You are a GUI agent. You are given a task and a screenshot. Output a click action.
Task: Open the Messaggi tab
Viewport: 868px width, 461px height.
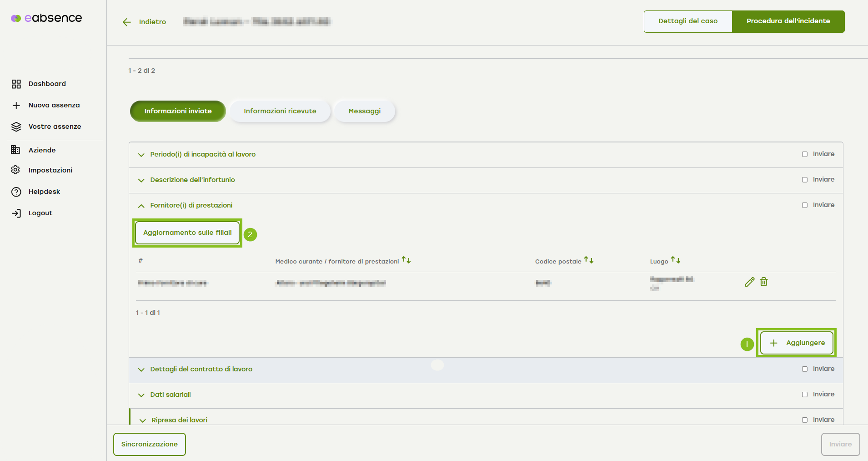(364, 111)
